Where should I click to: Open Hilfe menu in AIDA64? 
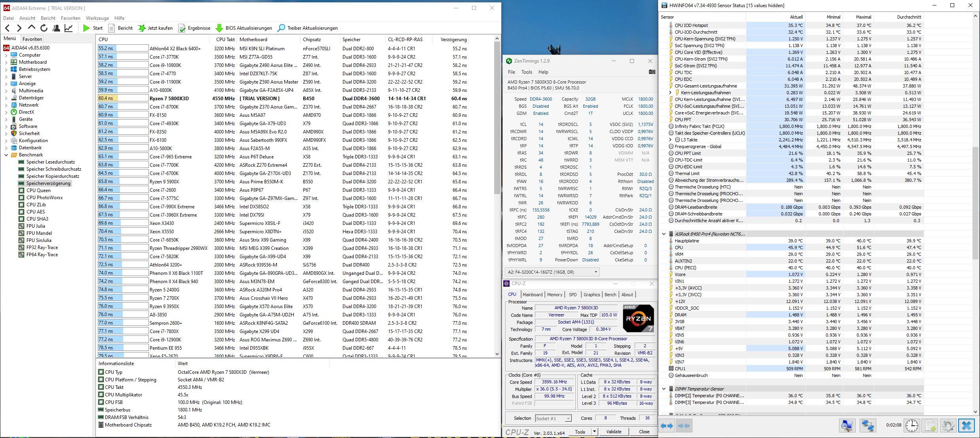click(119, 18)
